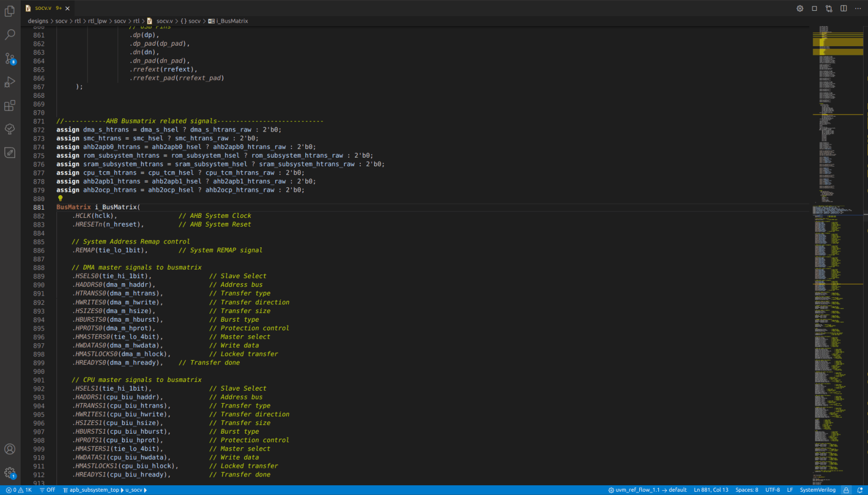The image size is (868, 495).
Task: Click the lightbulb code action on line 880
Action: coord(60,198)
